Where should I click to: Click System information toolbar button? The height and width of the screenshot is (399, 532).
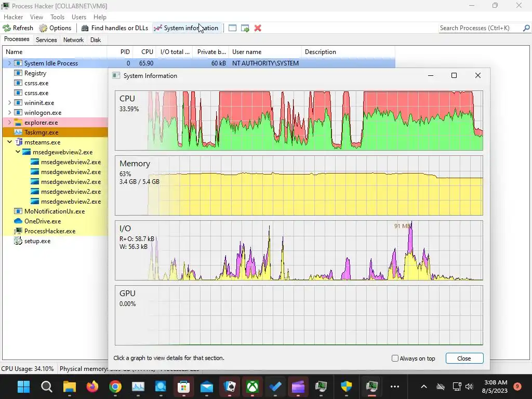click(x=186, y=28)
